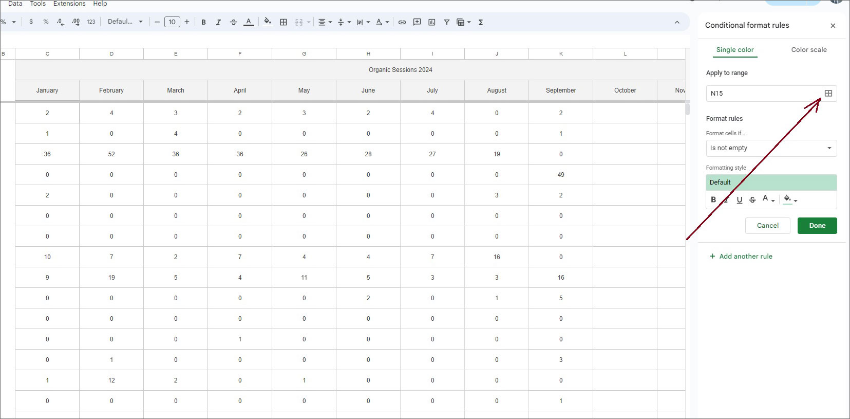This screenshot has height=419, width=850.
Task: Click the toolbar fill color bucket icon
Action: point(267,21)
